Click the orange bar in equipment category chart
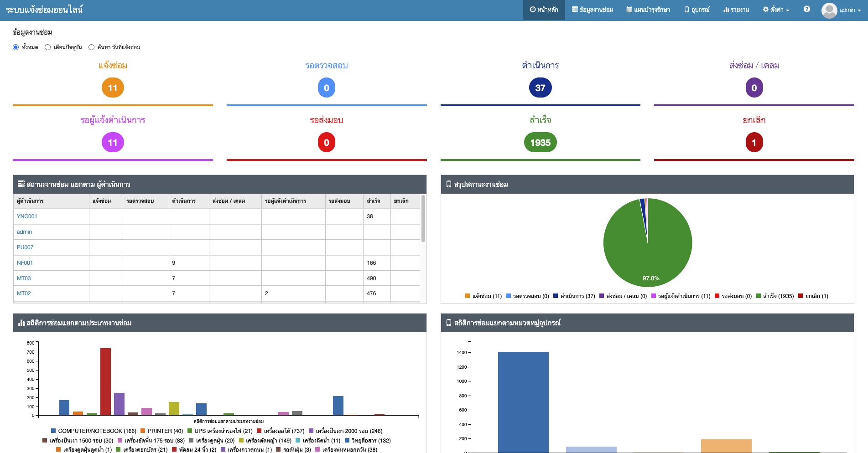Screen dimensions: 868x453 pyautogui.click(x=726, y=446)
